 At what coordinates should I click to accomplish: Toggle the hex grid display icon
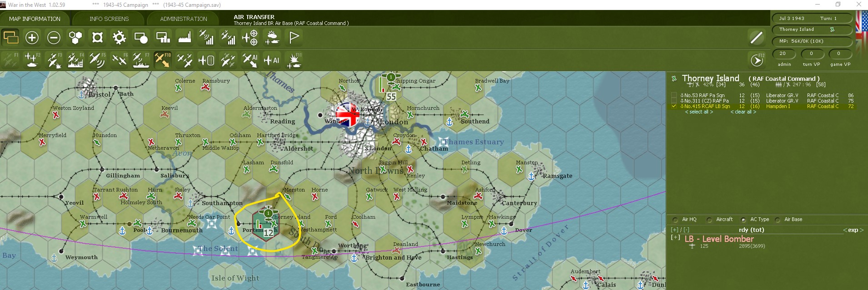tap(75, 37)
